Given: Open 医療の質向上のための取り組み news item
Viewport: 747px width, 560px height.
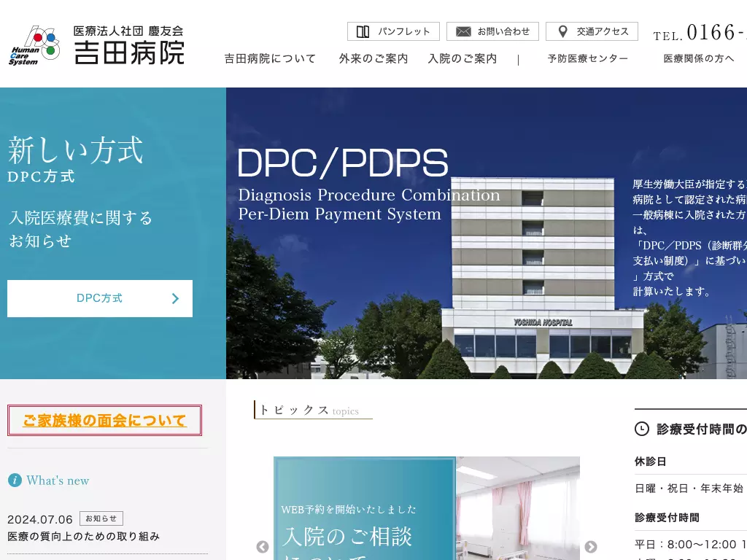Looking at the screenshot, I should pos(83,537).
